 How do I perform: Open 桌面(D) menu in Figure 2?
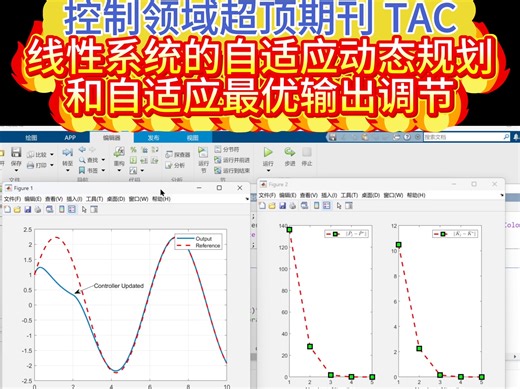pos(371,195)
